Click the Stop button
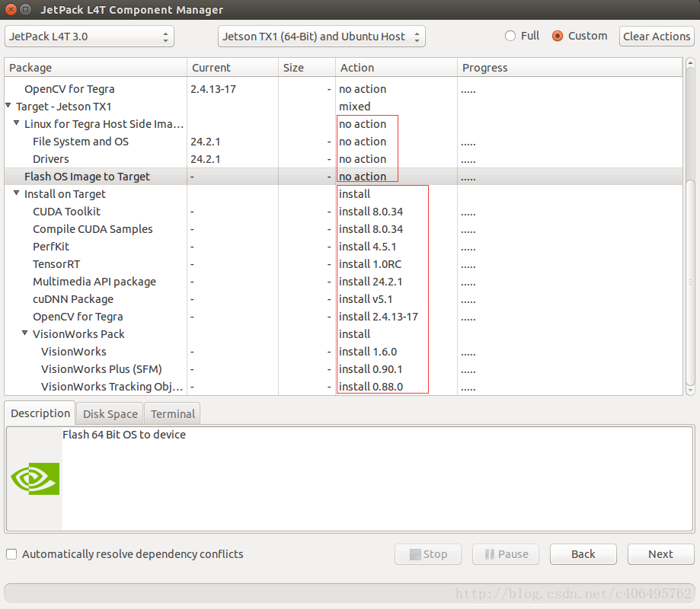Image resolution: width=700 pixels, height=609 pixels. click(x=428, y=554)
